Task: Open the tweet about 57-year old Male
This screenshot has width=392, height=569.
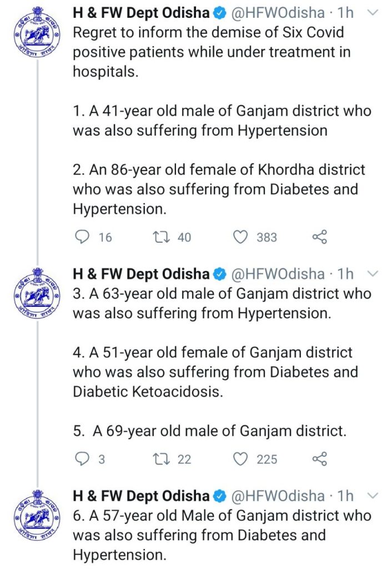Action: [x=222, y=535]
